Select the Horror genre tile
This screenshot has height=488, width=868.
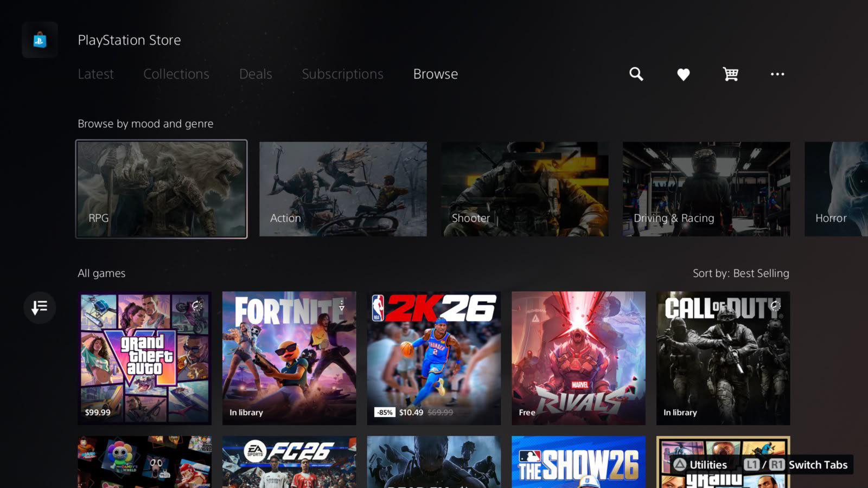click(x=836, y=189)
